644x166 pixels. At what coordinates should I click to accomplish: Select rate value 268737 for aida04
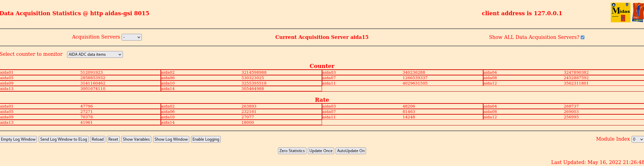click(571, 106)
